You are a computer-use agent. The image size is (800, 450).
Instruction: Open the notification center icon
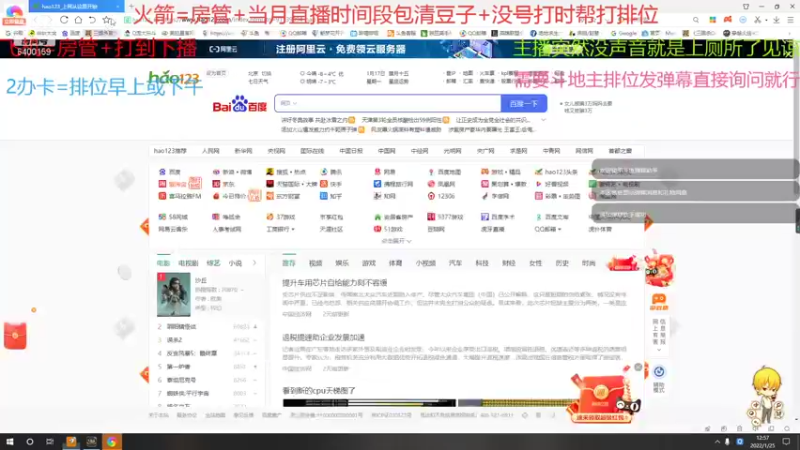(787, 442)
